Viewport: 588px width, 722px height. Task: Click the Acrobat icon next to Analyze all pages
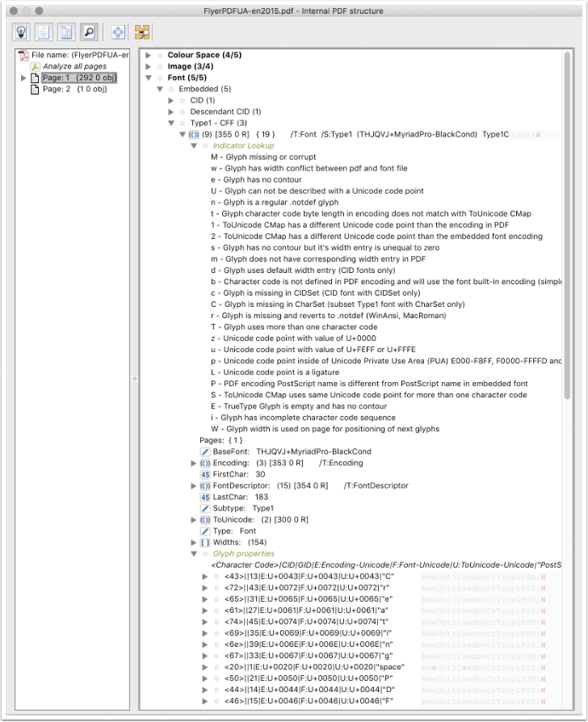35,67
